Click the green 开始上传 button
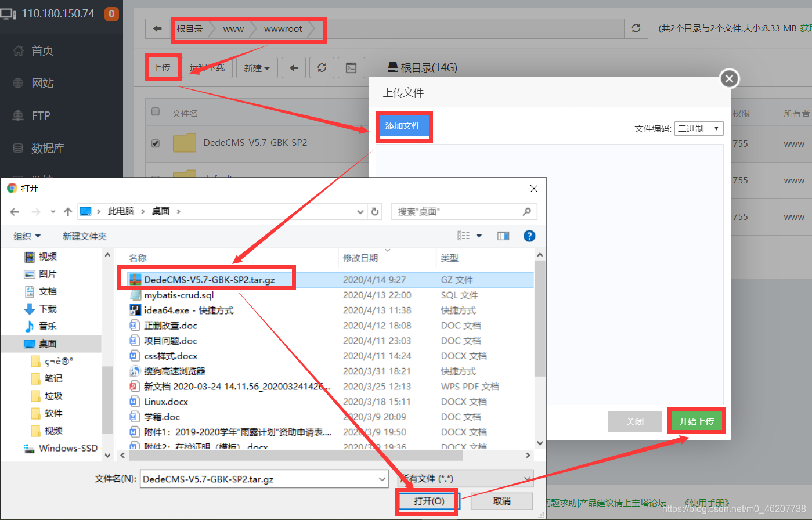The width and height of the screenshot is (812, 520). (696, 421)
